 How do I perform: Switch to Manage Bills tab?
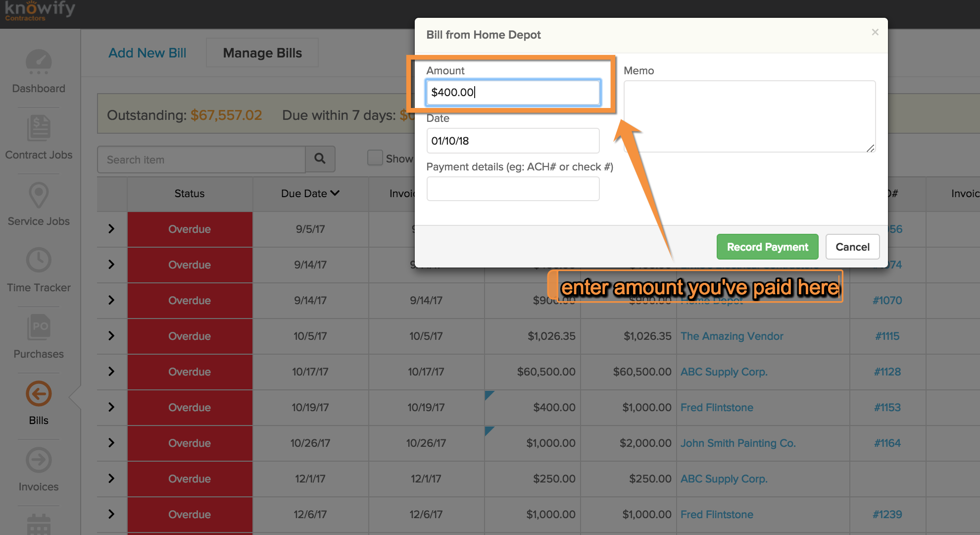262,53
